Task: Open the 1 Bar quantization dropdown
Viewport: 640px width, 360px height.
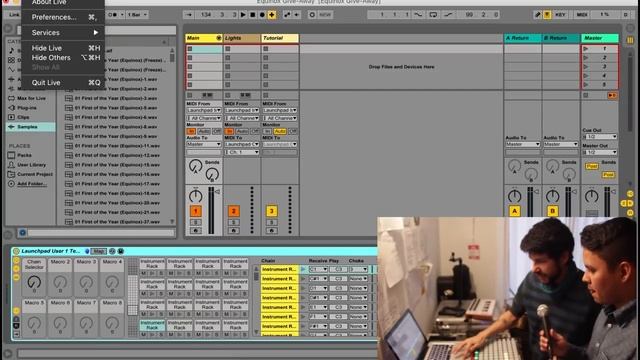Action: pos(137,15)
